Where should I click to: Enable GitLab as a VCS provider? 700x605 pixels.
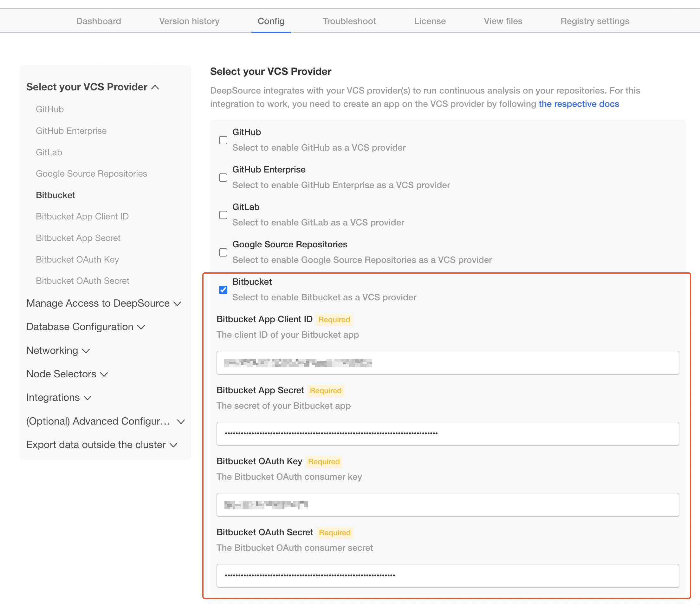223,215
